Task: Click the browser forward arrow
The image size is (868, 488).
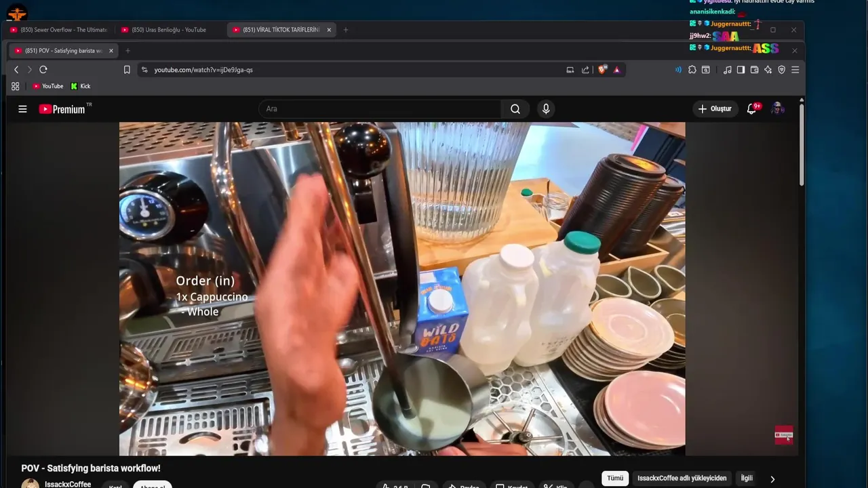Action: 29,70
